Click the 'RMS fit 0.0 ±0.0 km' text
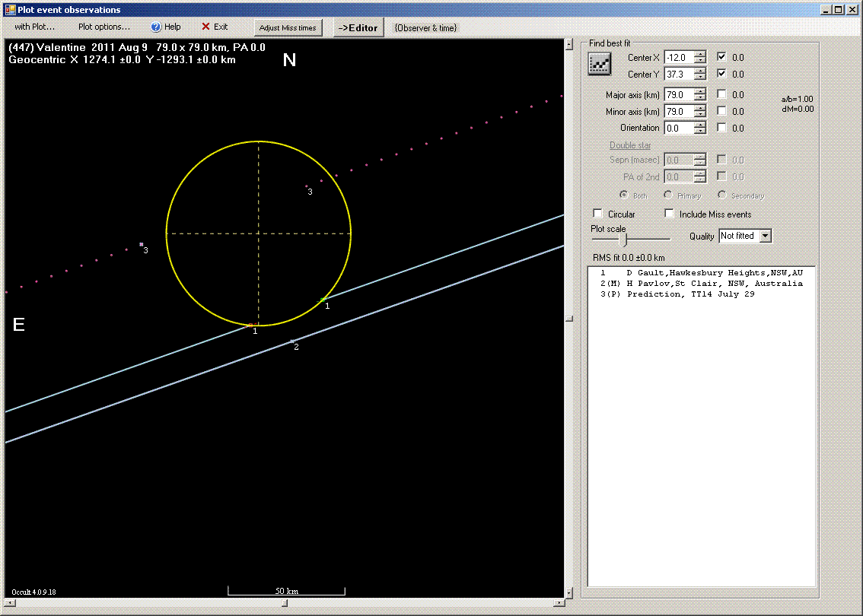This screenshot has height=616, width=863. coord(629,257)
